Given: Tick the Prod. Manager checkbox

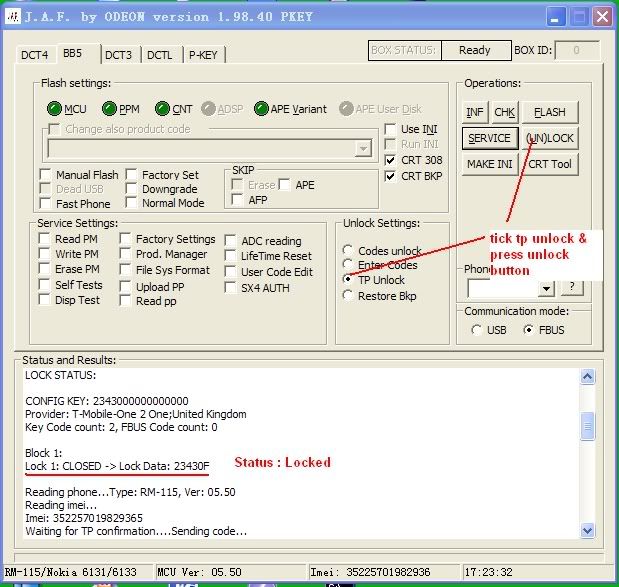Looking at the screenshot, I should [125, 253].
